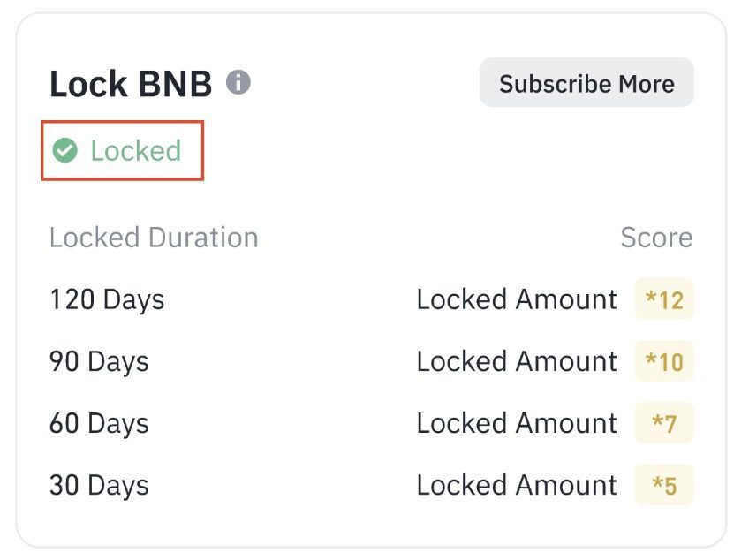Select the 30 Days lock option
749x560 pixels.
tap(99, 485)
